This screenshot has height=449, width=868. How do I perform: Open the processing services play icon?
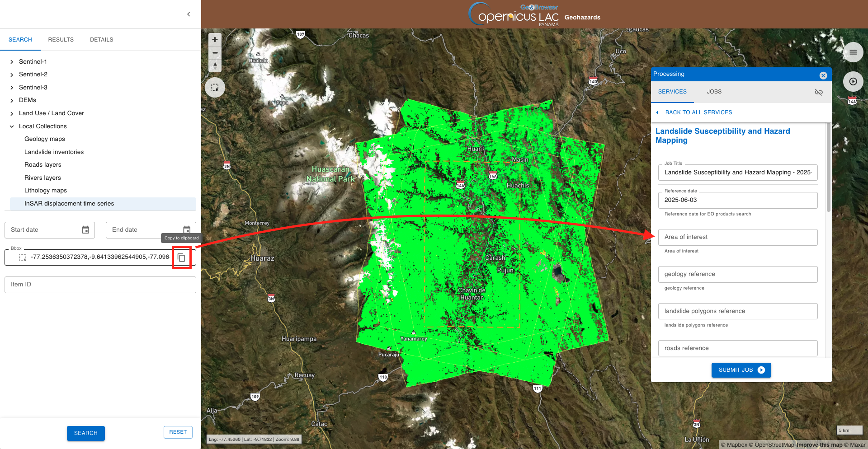point(853,82)
